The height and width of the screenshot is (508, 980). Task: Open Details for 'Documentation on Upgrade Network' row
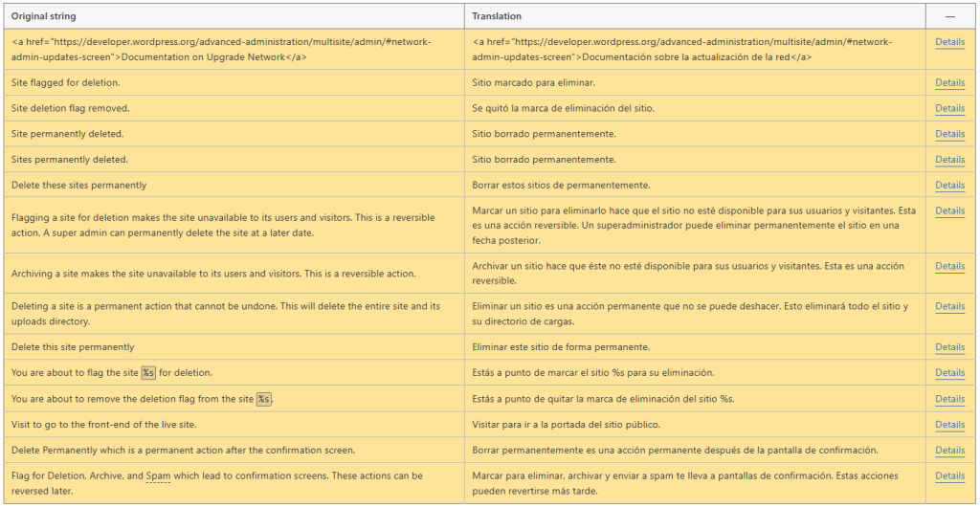coord(949,42)
